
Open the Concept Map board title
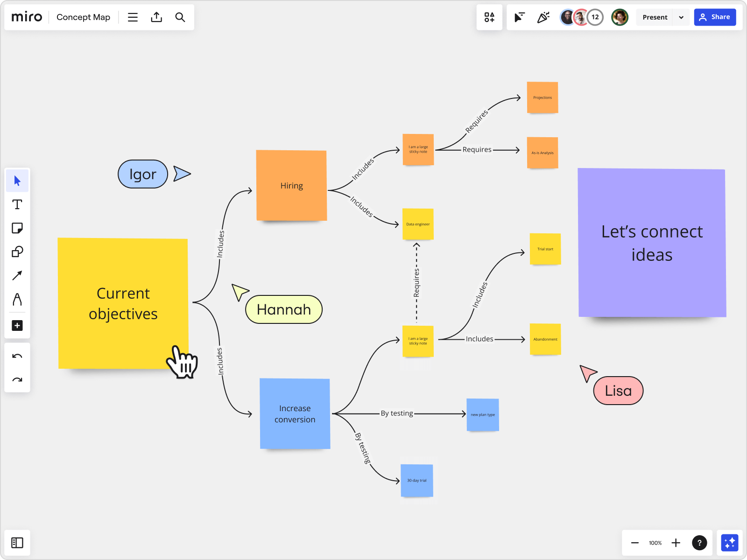tap(83, 17)
